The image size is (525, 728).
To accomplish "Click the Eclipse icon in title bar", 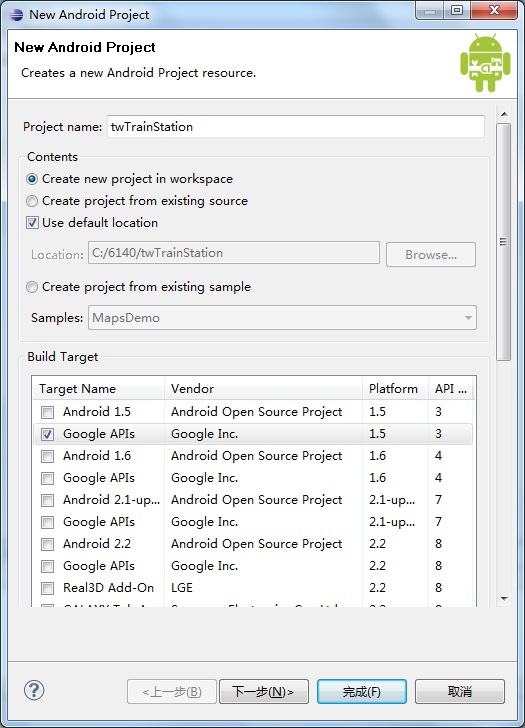I will [16, 14].
